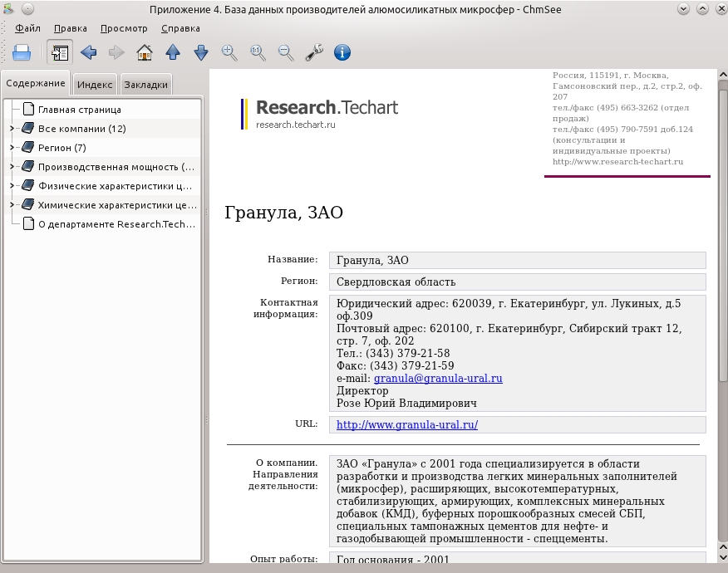Image resolution: width=728 pixels, height=573 pixels.
Task: Click the Химические характеристики book icon
Action: pos(28,204)
